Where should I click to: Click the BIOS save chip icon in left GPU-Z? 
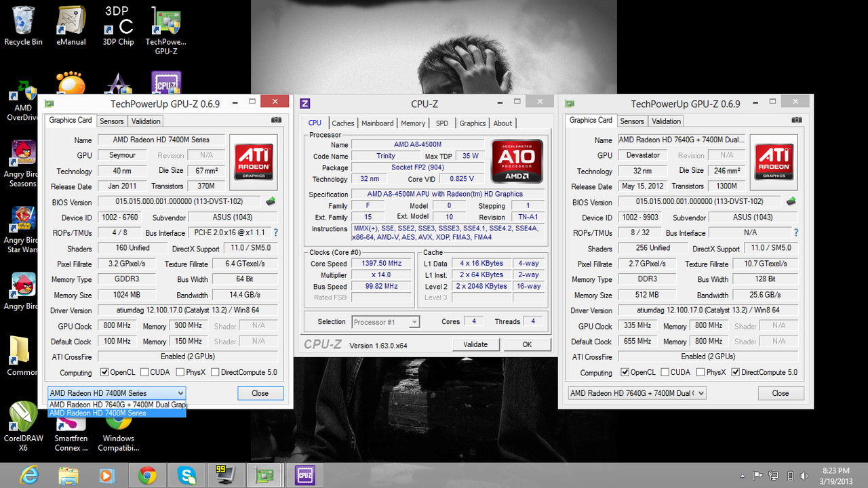pos(271,201)
